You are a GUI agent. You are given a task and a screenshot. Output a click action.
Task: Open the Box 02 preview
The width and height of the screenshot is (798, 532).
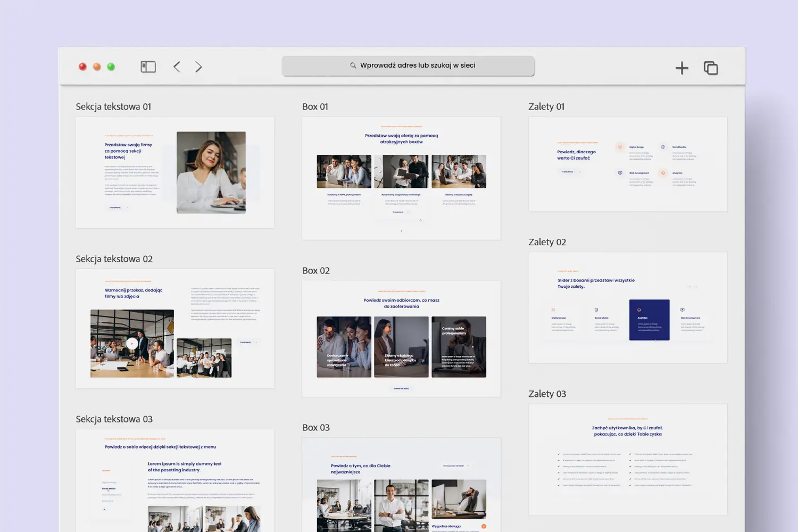tap(401, 338)
